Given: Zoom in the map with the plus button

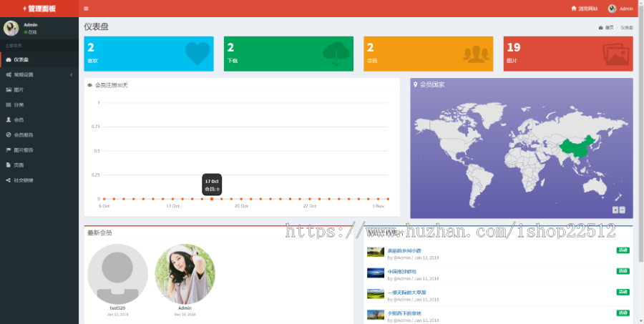Looking at the screenshot, I should coord(615,210).
